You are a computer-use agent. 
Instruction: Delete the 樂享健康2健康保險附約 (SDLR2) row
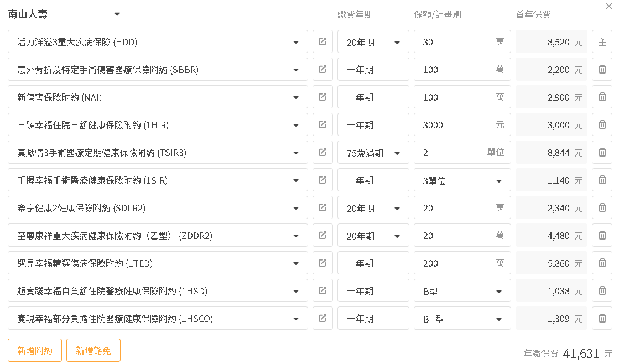(x=602, y=208)
